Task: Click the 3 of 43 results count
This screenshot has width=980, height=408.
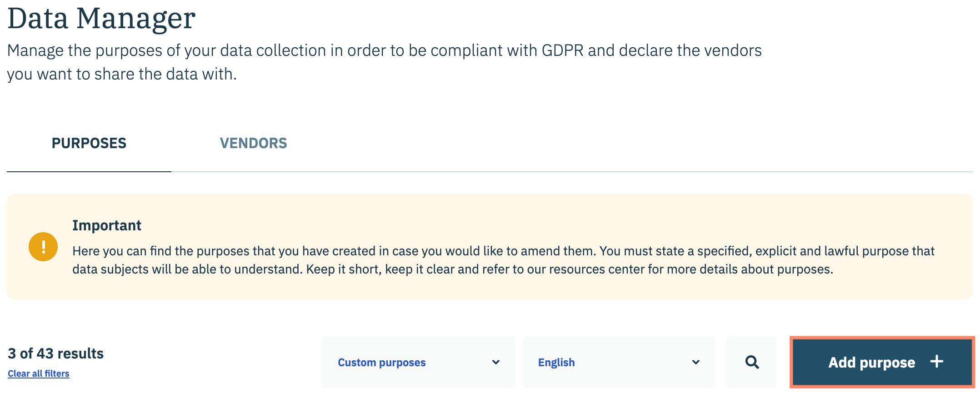Action: [56, 353]
